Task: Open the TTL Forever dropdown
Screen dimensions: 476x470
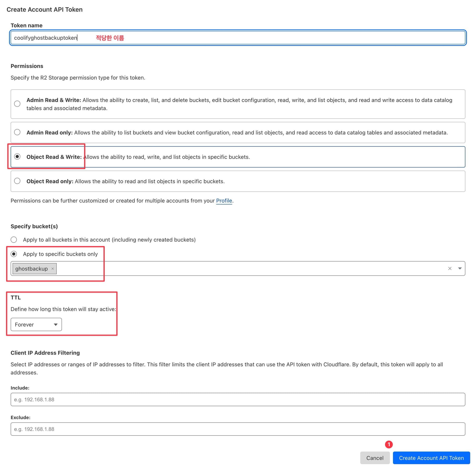Action: [36, 324]
